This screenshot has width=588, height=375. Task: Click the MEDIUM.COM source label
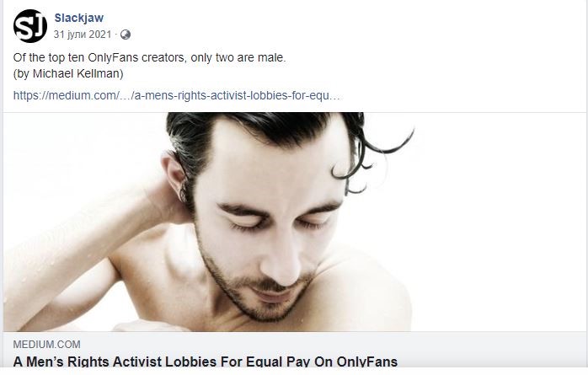coord(47,345)
